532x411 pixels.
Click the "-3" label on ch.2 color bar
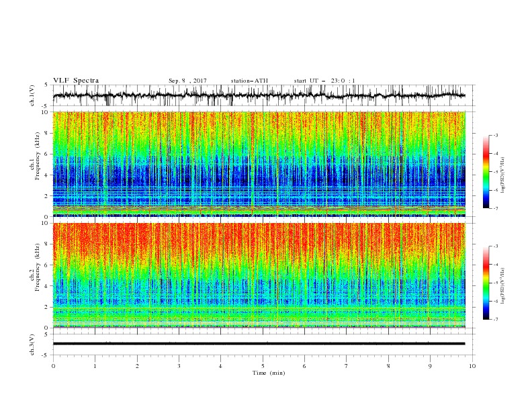pyautogui.click(x=495, y=246)
